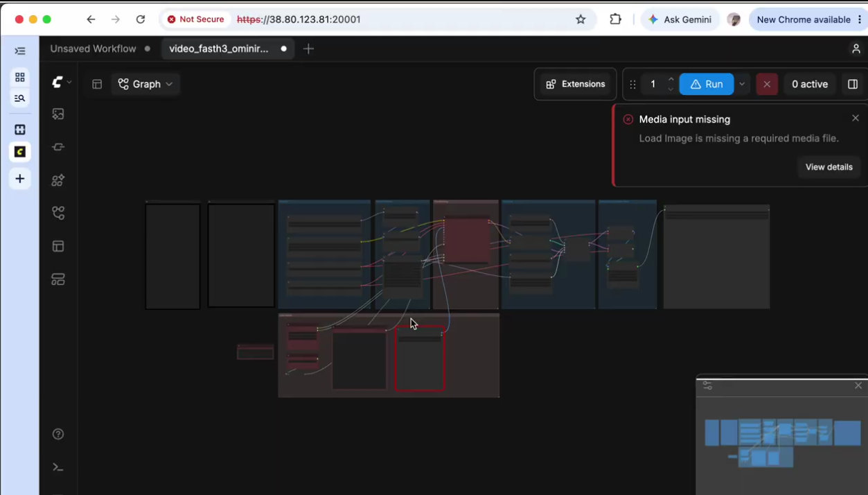The width and height of the screenshot is (868, 495).
Task: Select the ComfyUI app in outer sidebar
Action: coord(20,152)
